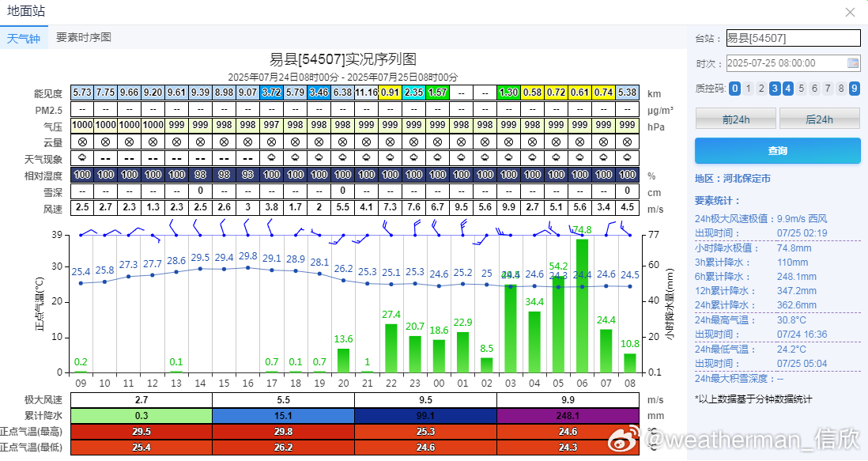Image resolution: width=868 pixels, height=461 pixels.
Task: Click the 正点气温(最高) cell 29.8
Action: [284, 432]
